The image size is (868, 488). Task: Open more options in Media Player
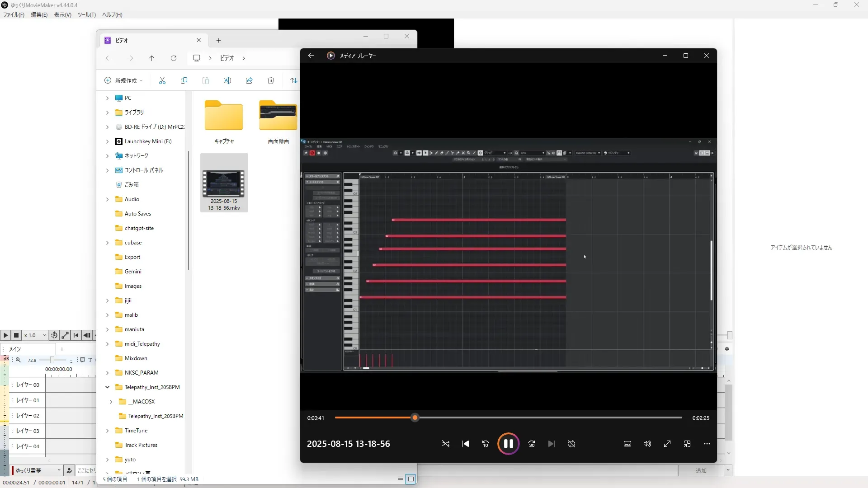coord(707,444)
